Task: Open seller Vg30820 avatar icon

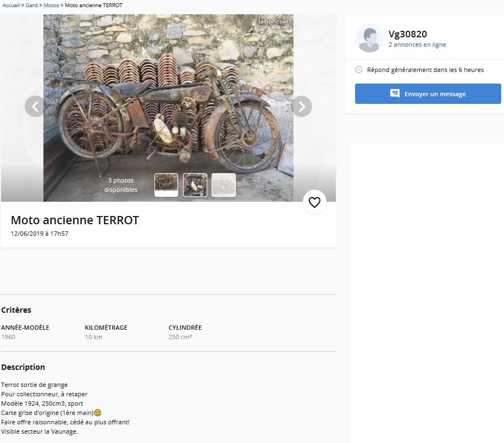Action: (369, 38)
